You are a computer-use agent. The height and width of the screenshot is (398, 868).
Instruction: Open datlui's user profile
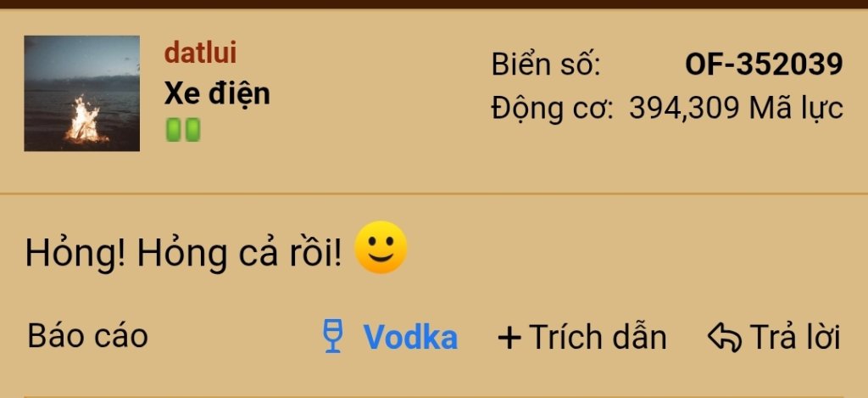click(200, 53)
